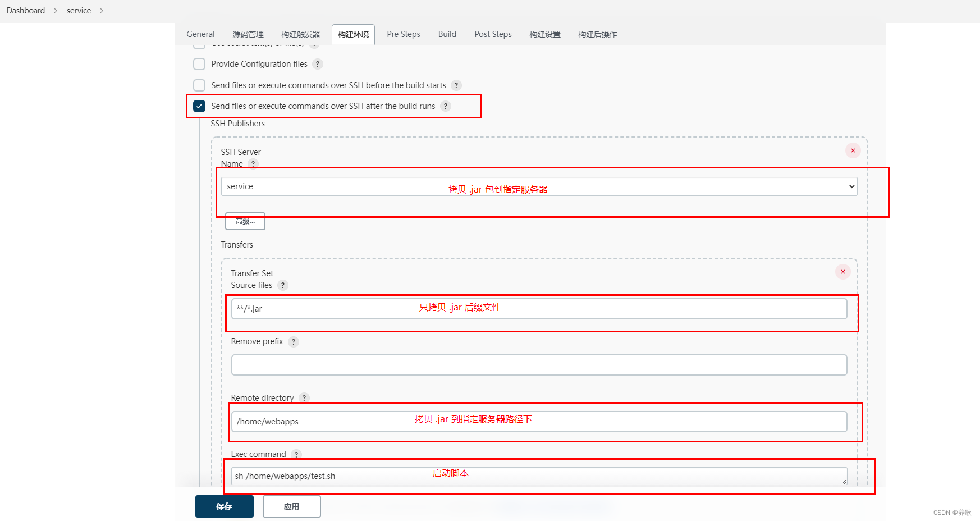Open help for Provide Configuration files
This screenshot has width=980, height=521.
pos(318,64)
